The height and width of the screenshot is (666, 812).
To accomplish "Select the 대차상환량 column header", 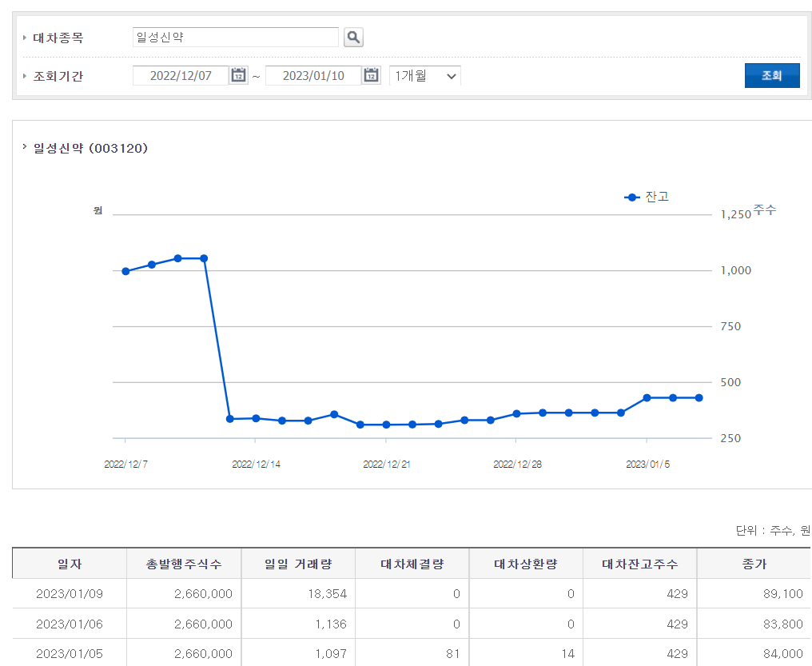I will 526,564.
